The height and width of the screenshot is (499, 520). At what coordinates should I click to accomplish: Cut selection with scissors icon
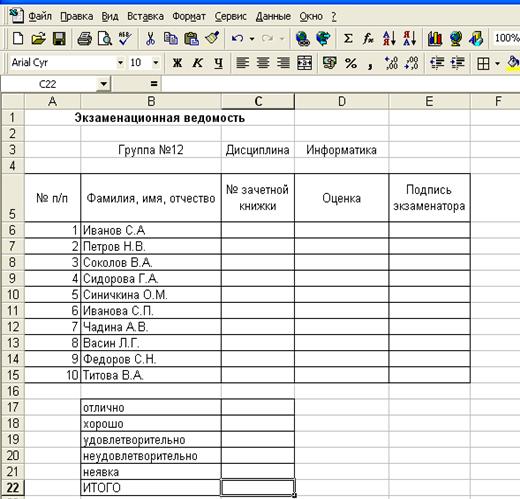pyautogui.click(x=150, y=38)
